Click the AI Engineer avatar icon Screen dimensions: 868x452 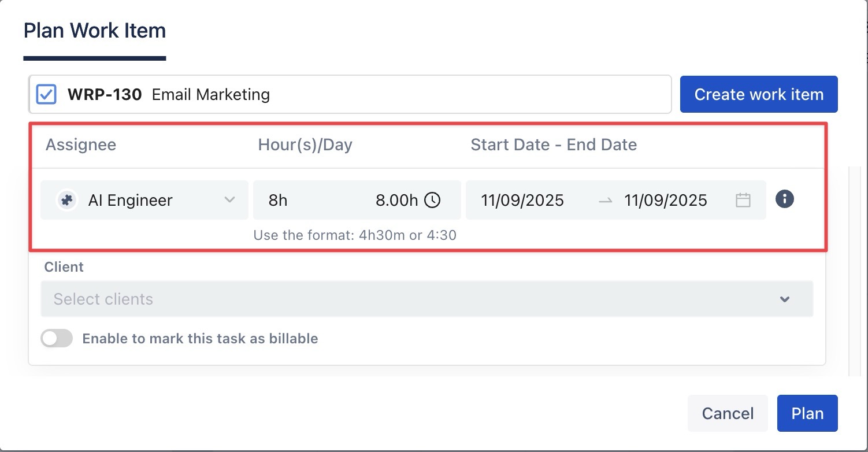[x=67, y=200]
